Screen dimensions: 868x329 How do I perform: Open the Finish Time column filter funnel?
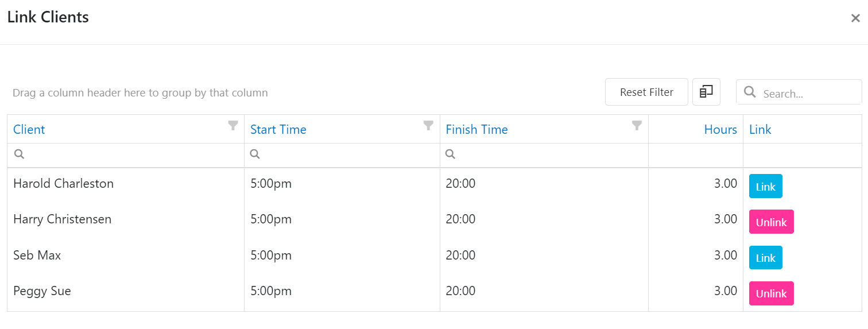[637, 126]
